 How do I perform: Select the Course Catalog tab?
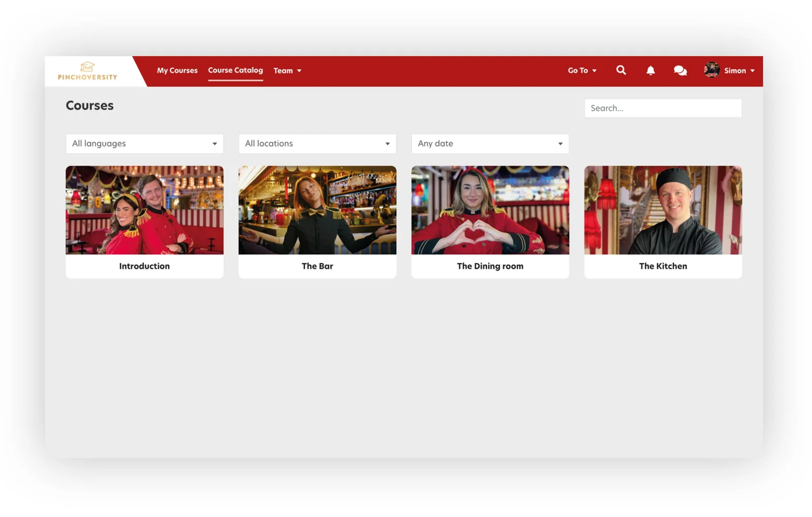pyautogui.click(x=236, y=70)
